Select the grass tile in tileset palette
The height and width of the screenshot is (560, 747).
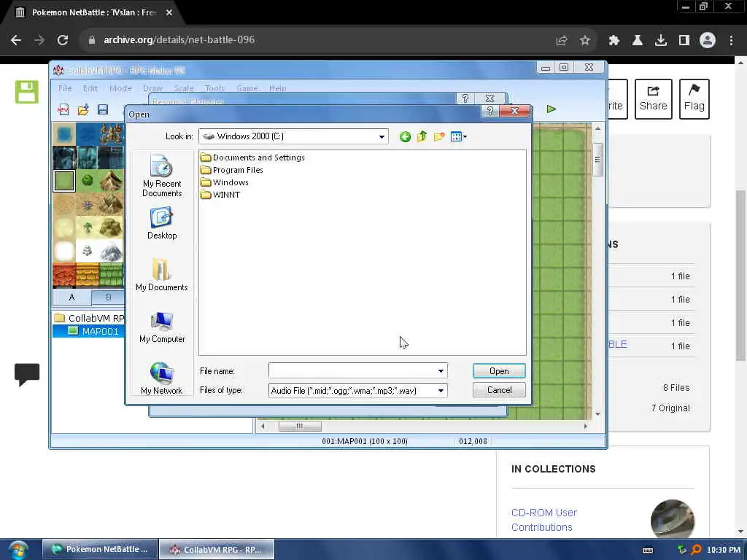(64, 181)
